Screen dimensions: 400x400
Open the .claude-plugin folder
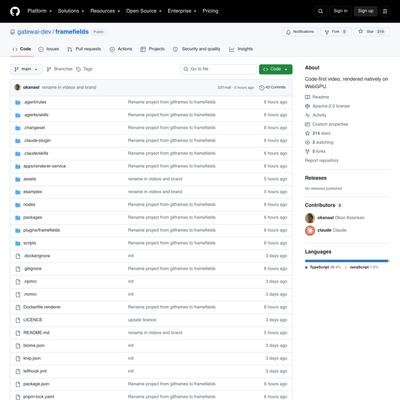coord(37,141)
